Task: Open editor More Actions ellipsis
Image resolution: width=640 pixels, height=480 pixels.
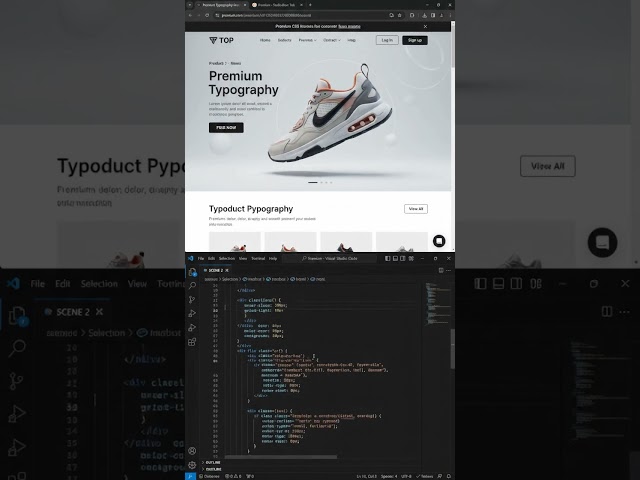Action: coord(449,270)
